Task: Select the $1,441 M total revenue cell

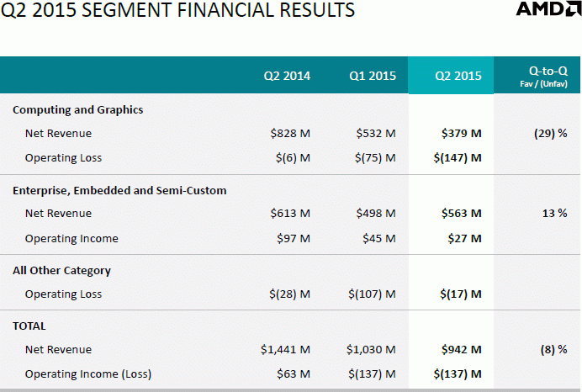Action: click(285, 349)
